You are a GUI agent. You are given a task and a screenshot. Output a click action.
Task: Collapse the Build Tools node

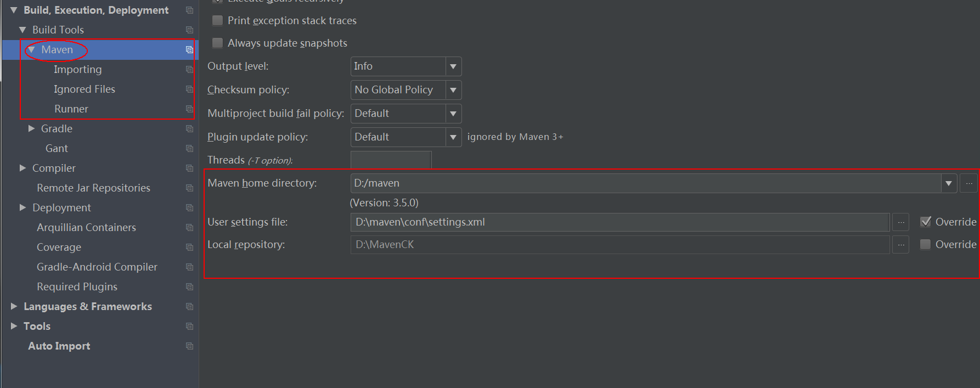click(x=22, y=30)
